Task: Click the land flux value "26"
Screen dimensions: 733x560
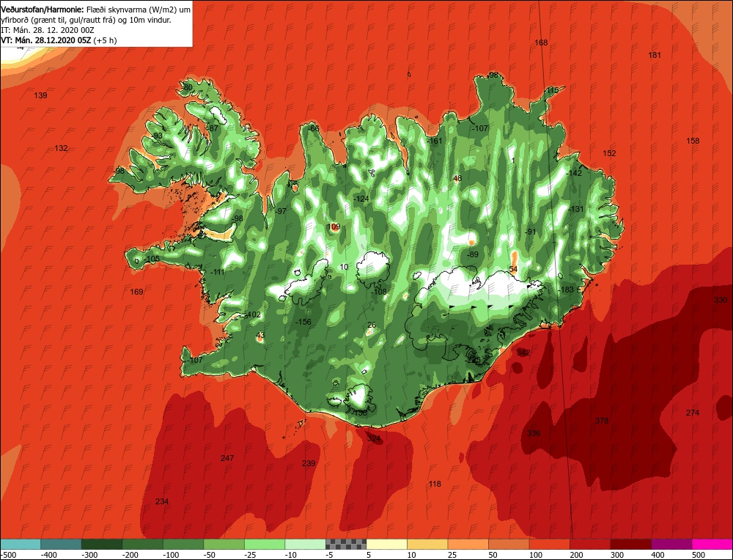Action: pos(372,325)
